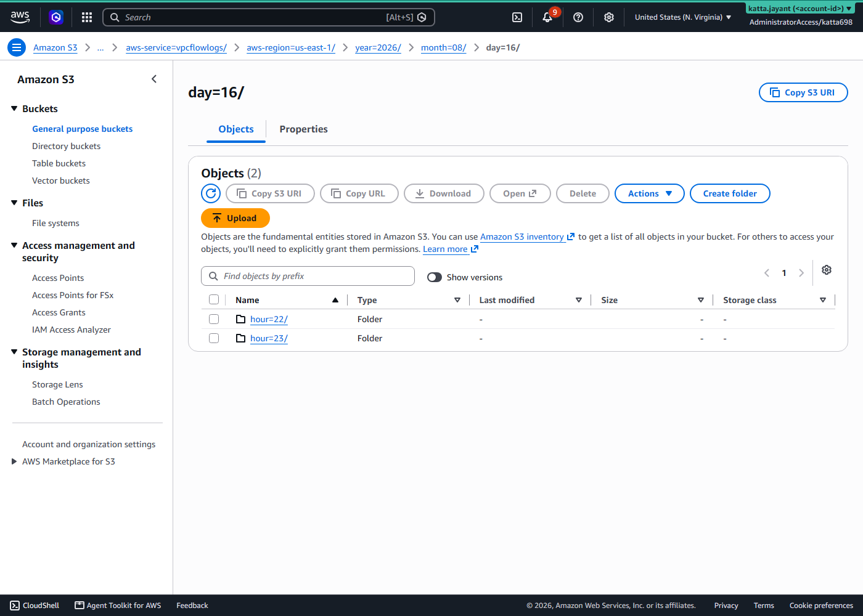Open Directory buckets

point(66,146)
